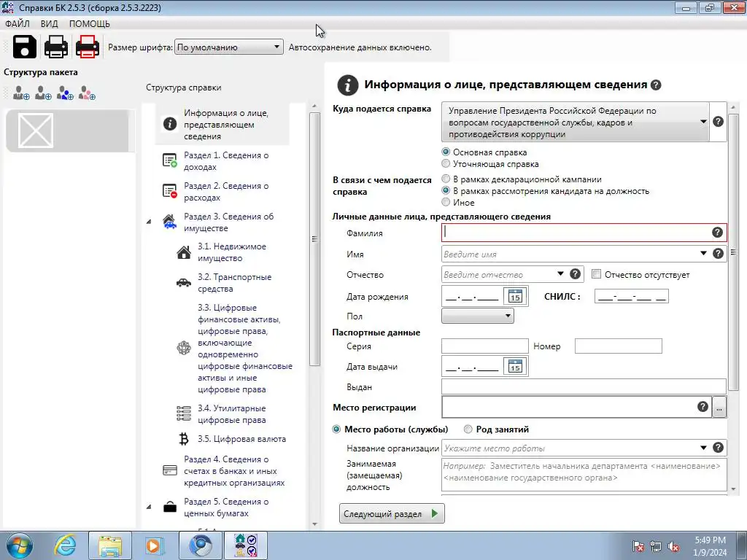Open ВИД menu
Image resolution: width=747 pixels, height=560 pixels.
pyautogui.click(x=49, y=24)
